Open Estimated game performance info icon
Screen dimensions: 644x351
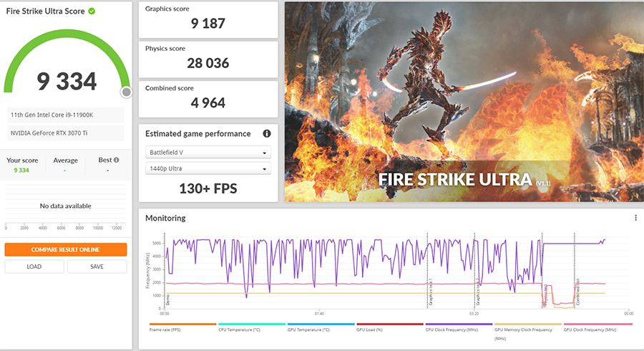pos(267,133)
